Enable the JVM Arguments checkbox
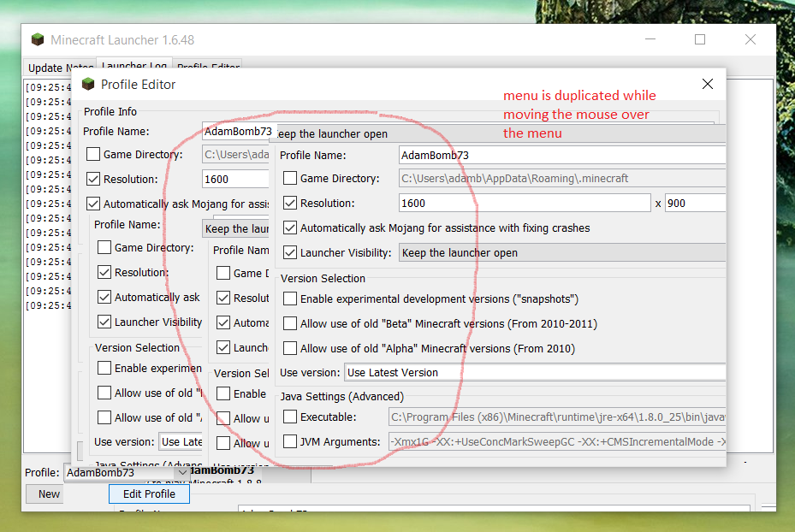This screenshot has width=795, height=532. 291,442
